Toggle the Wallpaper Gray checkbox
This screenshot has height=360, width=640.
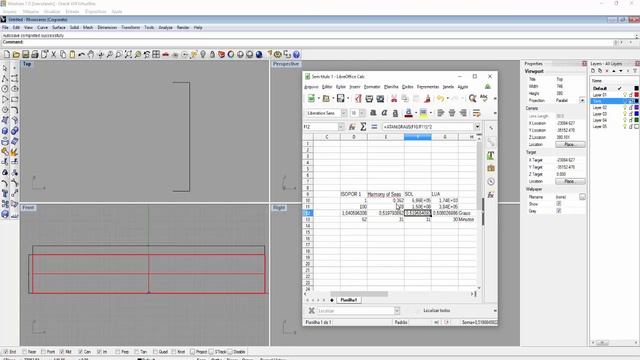pyautogui.click(x=559, y=211)
